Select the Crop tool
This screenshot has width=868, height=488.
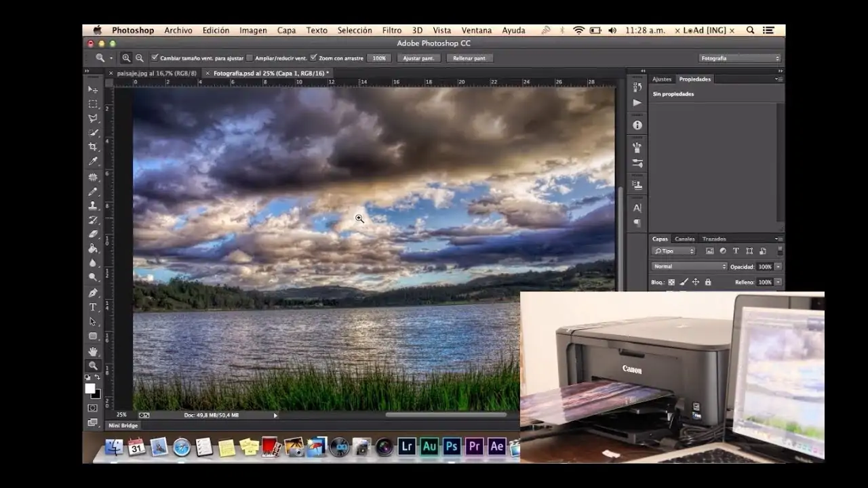93,147
